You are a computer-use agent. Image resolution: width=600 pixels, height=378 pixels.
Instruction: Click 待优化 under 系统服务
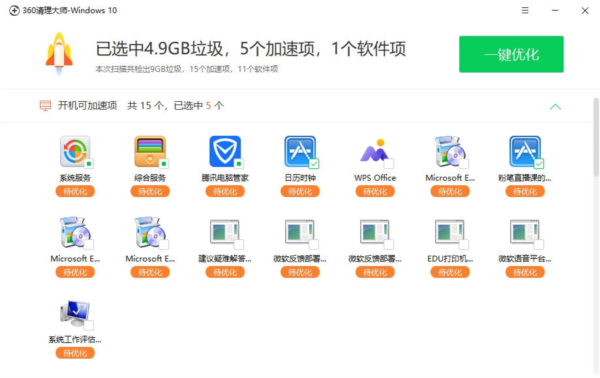pos(75,191)
